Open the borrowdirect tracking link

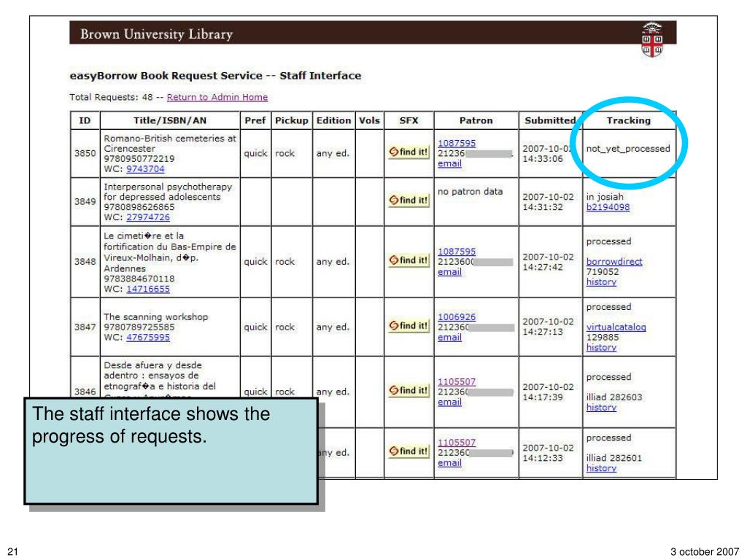pos(614,262)
